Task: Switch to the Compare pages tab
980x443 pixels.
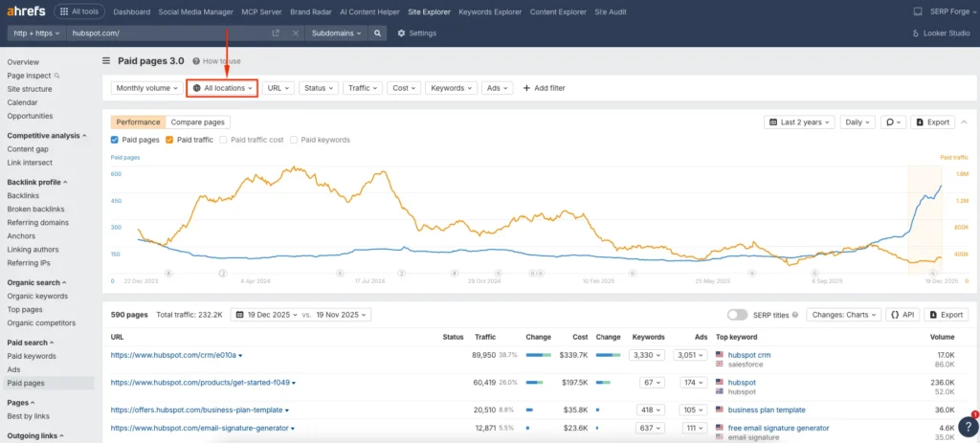Action: [x=198, y=122]
